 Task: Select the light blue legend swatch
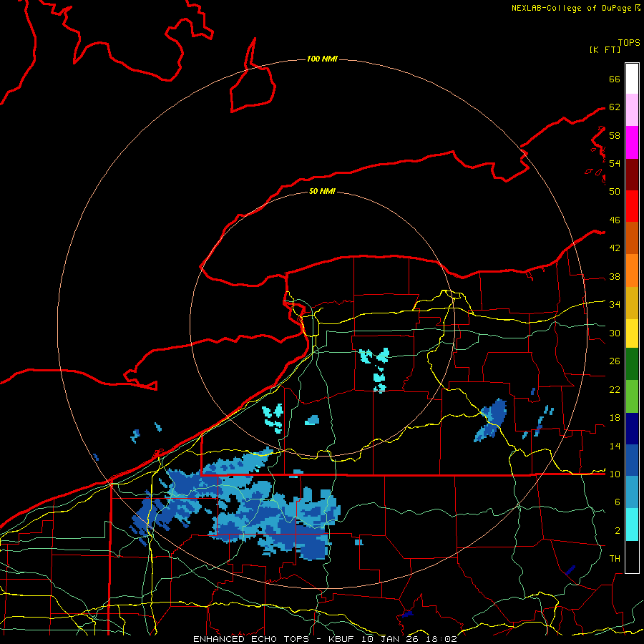click(x=632, y=492)
